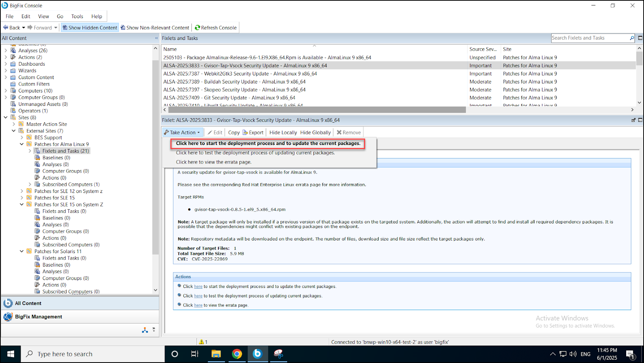Expand the Patches for SLE 15 node
644x363 pixels.
22,198
